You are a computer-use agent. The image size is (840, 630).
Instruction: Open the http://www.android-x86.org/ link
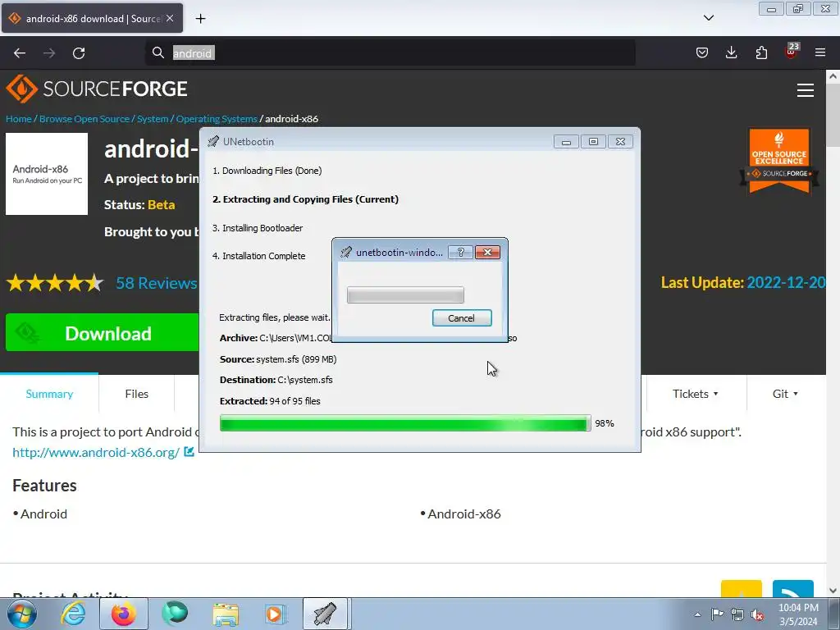tap(96, 452)
